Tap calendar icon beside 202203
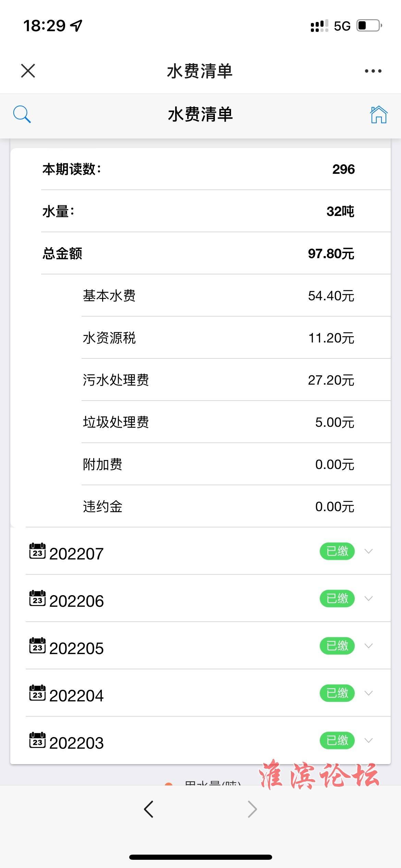The height and width of the screenshot is (868, 401). point(37,740)
